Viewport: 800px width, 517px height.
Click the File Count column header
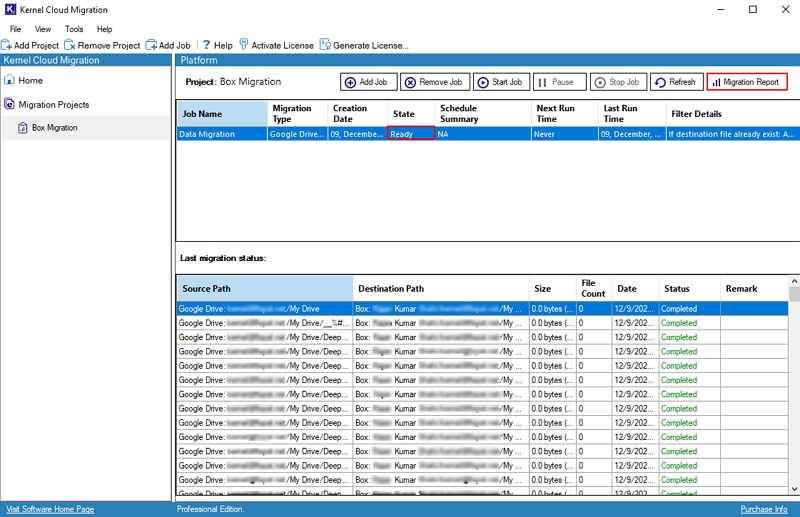tap(594, 288)
